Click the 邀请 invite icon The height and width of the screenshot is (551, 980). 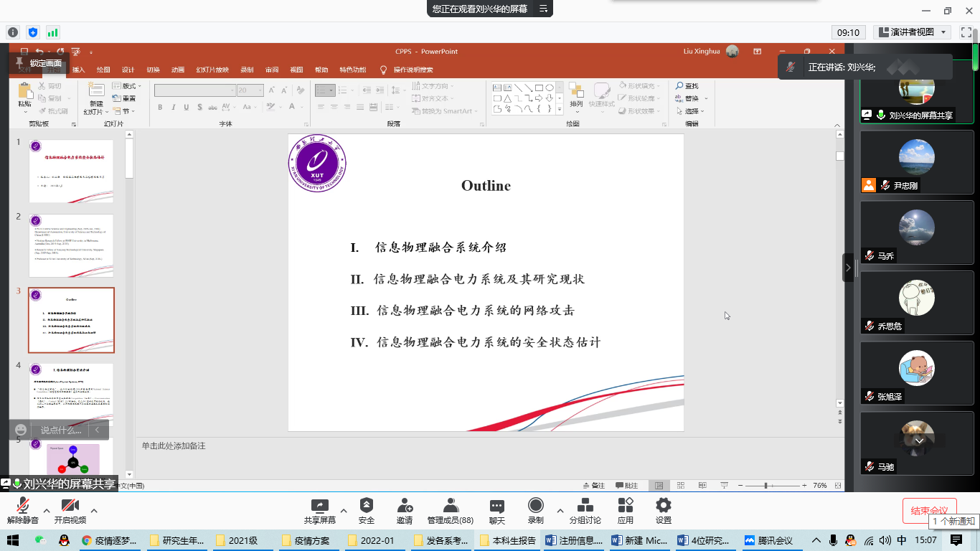(405, 510)
